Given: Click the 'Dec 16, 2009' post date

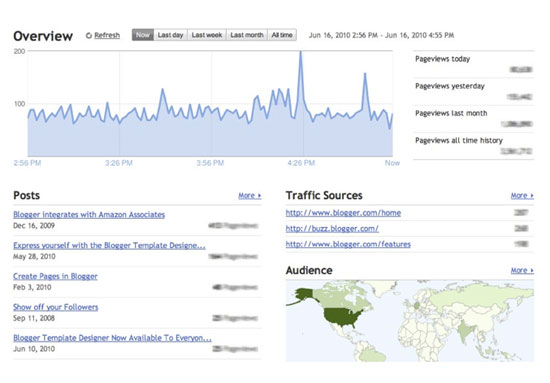Looking at the screenshot, I should pyautogui.click(x=34, y=226).
